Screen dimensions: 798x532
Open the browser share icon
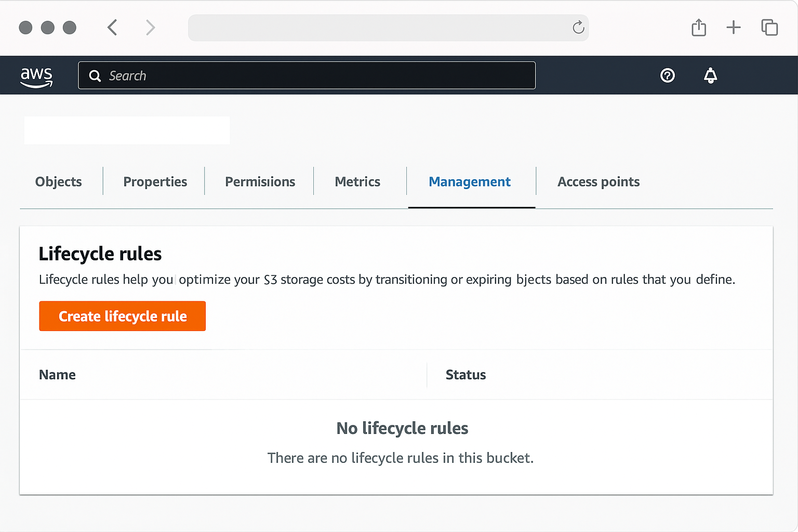click(698, 28)
